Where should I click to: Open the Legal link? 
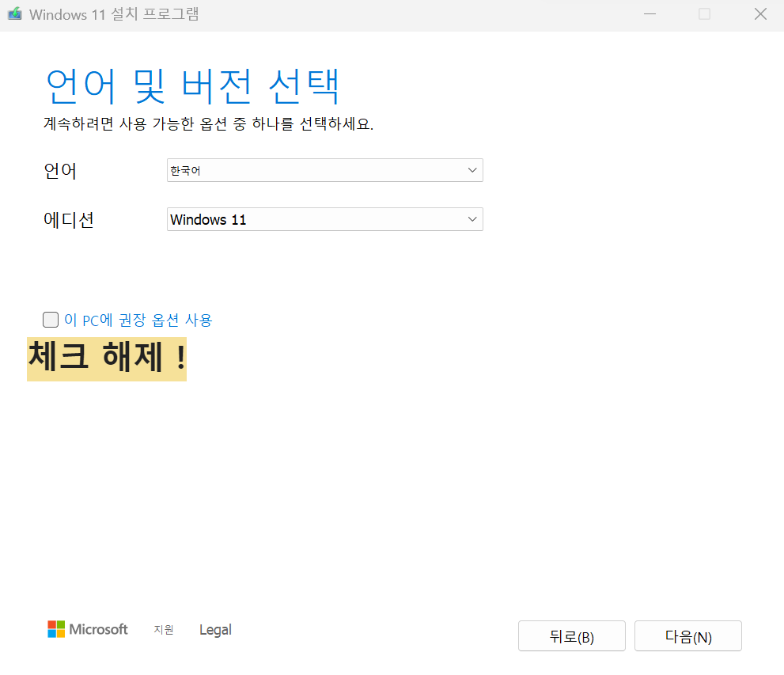(x=215, y=630)
